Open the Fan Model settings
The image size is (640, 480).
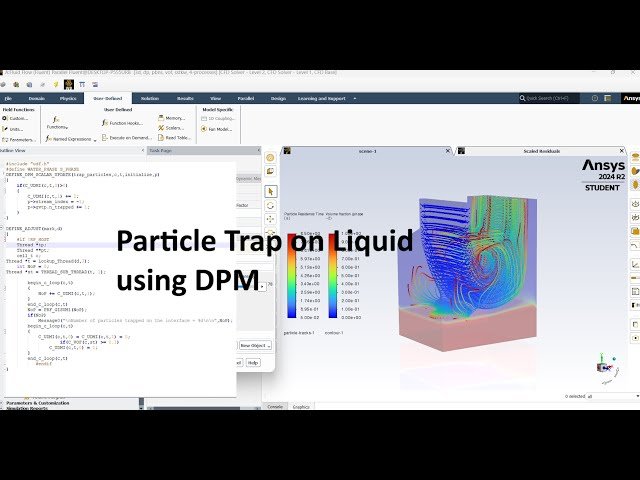216,129
